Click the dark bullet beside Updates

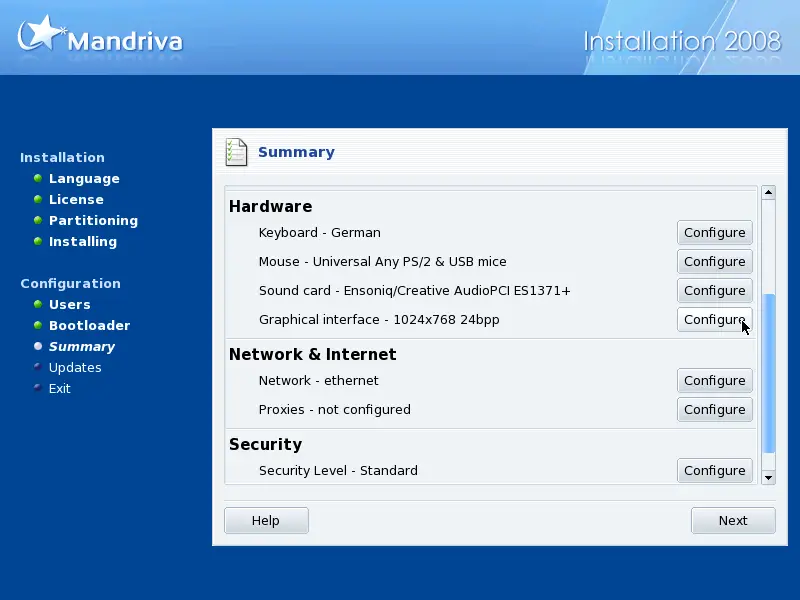pyautogui.click(x=38, y=366)
